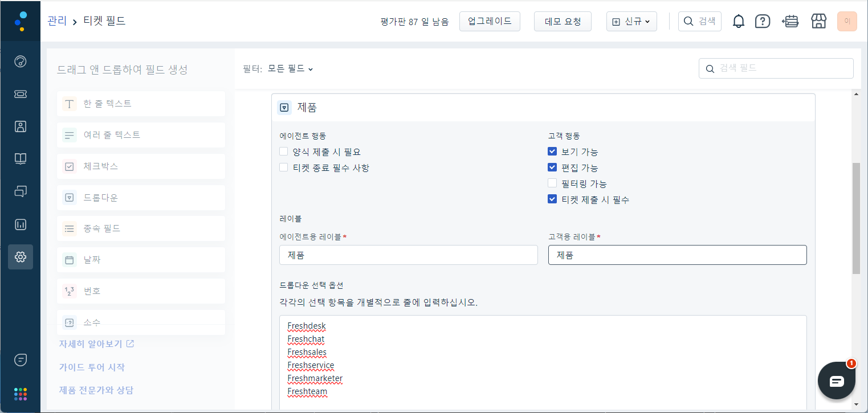This screenshot has height=413, width=868.
Task: Go to 관리 breadcrumb
Action: pos(56,22)
